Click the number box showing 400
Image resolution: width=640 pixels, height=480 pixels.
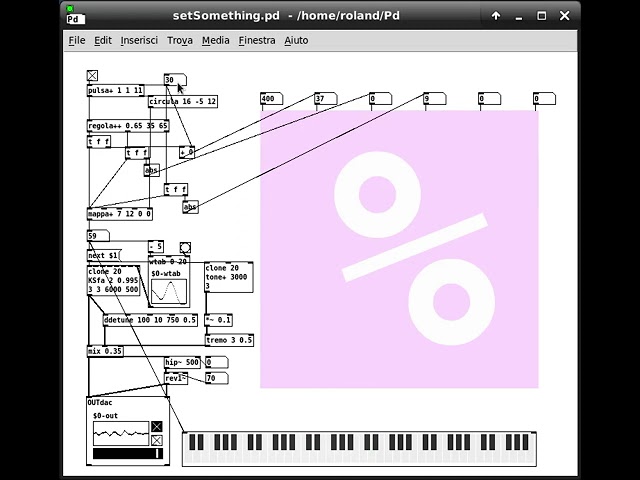(x=271, y=99)
